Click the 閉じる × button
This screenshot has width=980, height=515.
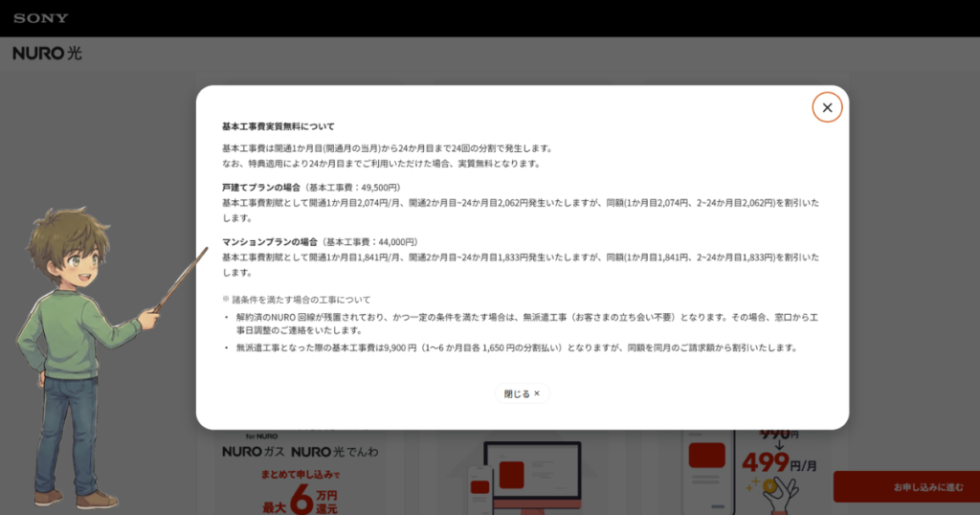click(522, 393)
